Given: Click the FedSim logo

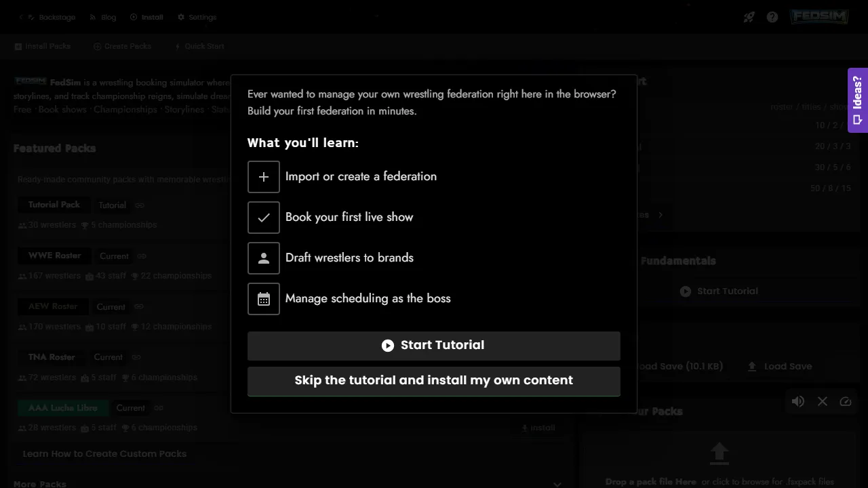Looking at the screenshot, I should pos(818,16).
